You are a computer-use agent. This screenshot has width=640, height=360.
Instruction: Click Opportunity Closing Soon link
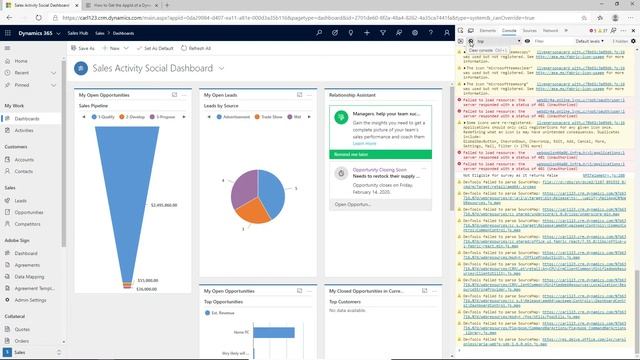click(x=380, y=169)
